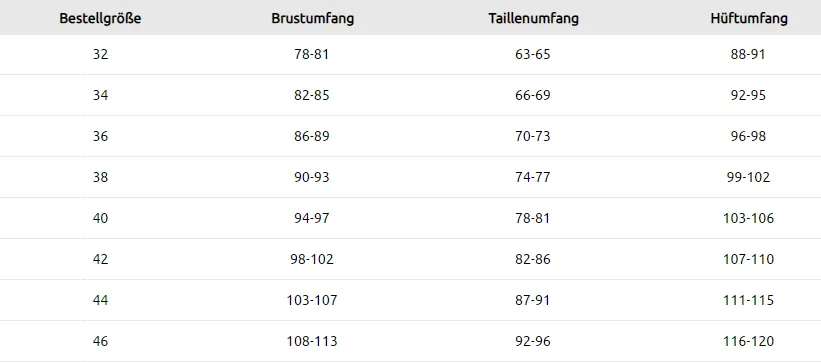The height and width of the screenshot is (363, 821).
Task: Click Taillenumfang value 70-73
Action: pyautogui.click(x=533, y=136)
